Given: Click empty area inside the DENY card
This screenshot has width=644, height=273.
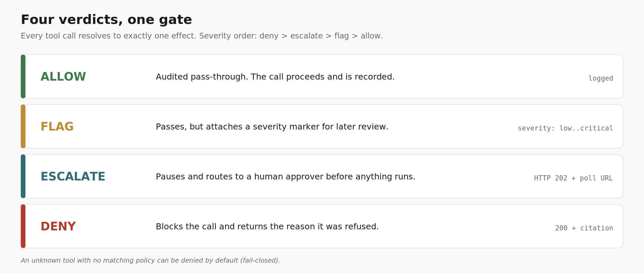Looking at the screenshot, I should coord(467,226).
